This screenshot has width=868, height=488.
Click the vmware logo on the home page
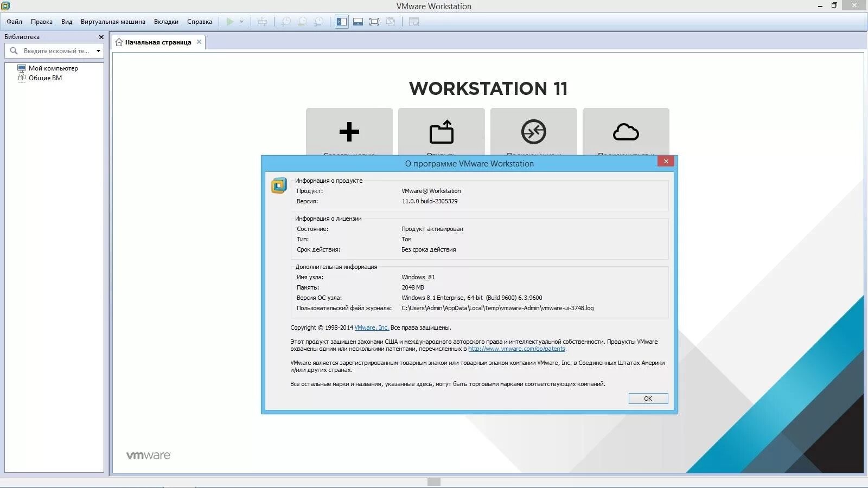(x=148, y=455)
